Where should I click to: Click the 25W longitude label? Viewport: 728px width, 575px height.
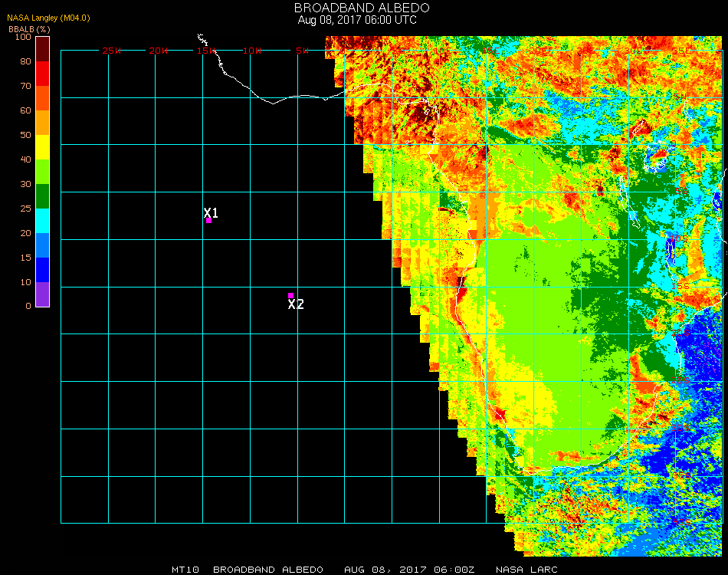112,51
